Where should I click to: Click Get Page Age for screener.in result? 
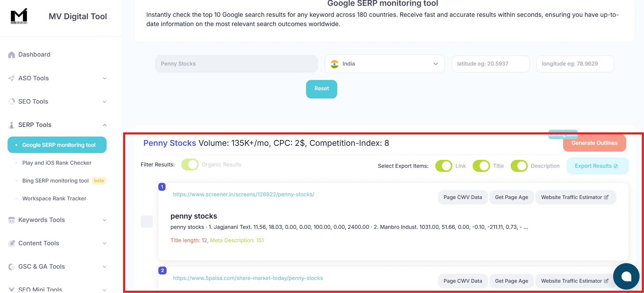511,197
